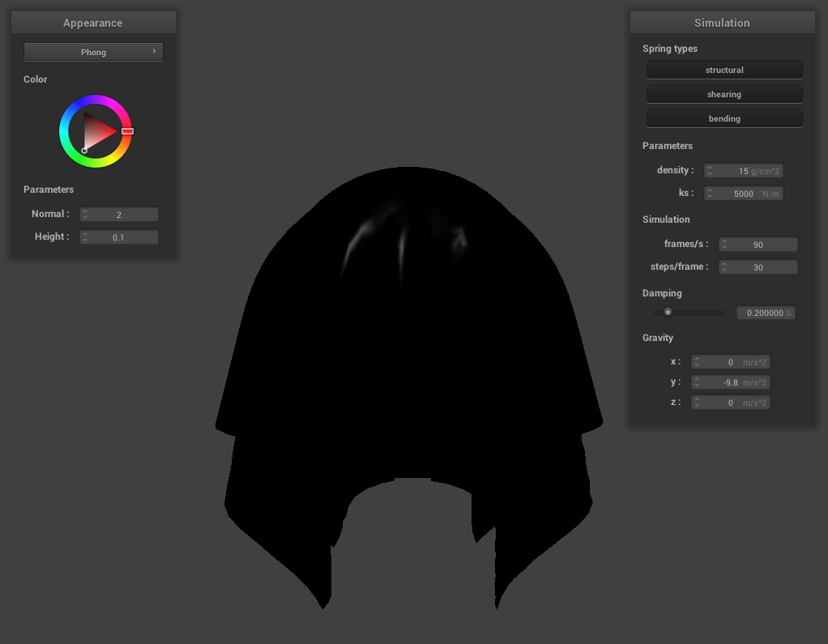Viewport: 828px width, 644px height.
Task: Toggle the structural spring type
Action: 724,70
